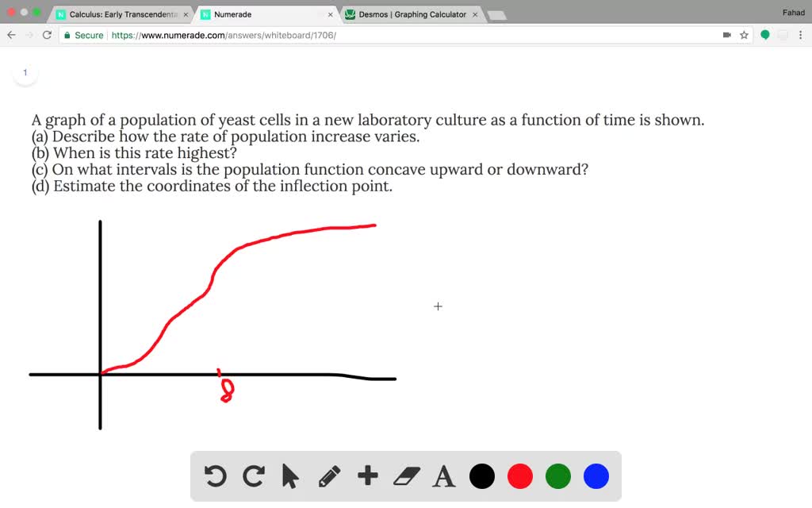Toggle the panel icon next to the three-dot menu
This screenshot has height=508, width=812.
click(x=783, y=35)
